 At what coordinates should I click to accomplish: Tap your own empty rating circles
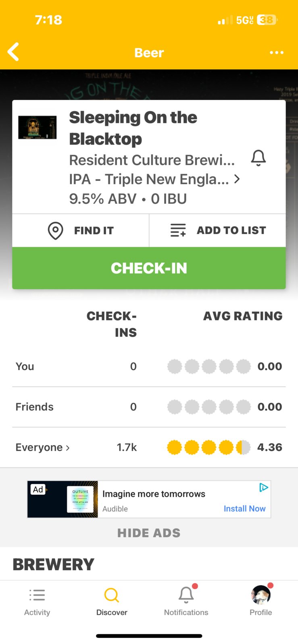point(208,367)
